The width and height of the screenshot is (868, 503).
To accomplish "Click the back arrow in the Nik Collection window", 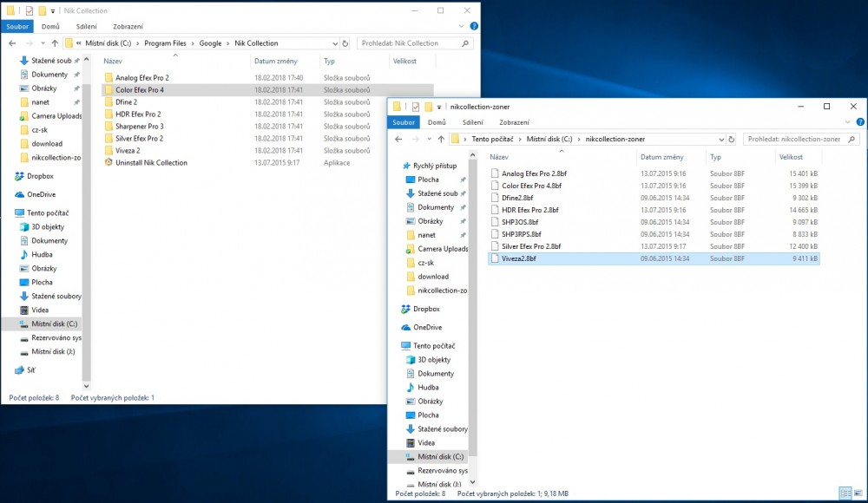I will pos(12,43).
